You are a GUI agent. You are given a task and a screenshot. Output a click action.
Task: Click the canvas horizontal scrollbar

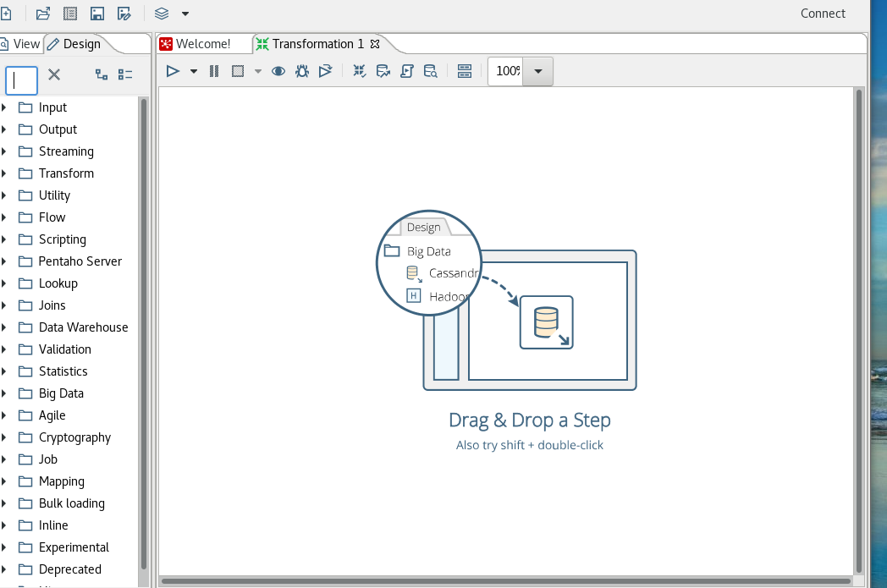pyautogui.click(x=506, y=580)
